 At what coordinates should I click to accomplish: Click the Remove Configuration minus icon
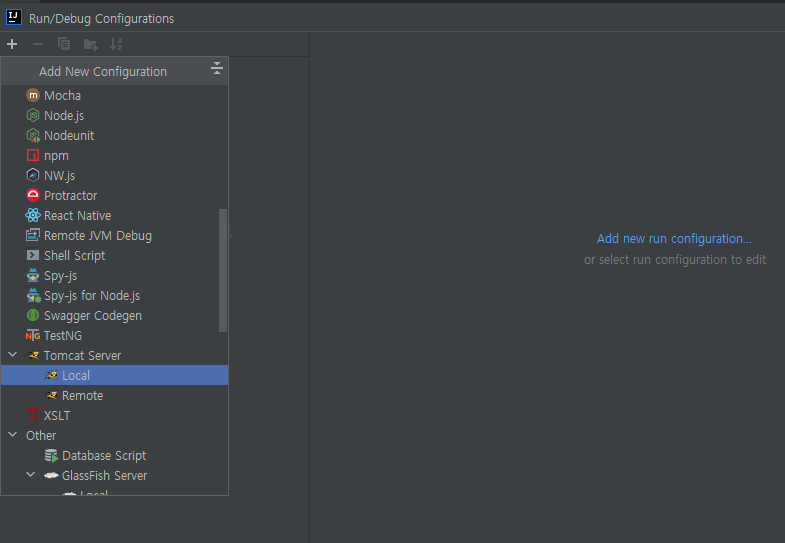[38, 44]
